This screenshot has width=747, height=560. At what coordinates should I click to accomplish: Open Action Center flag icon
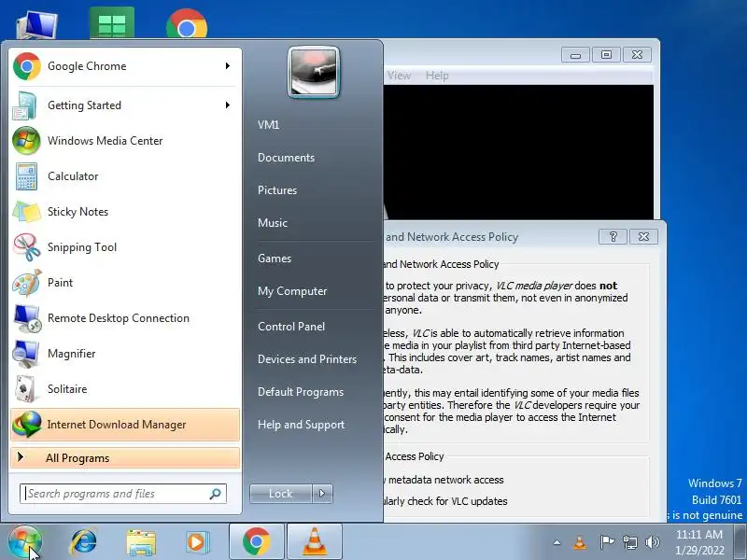pyautogui.click(x=606, y=542)
